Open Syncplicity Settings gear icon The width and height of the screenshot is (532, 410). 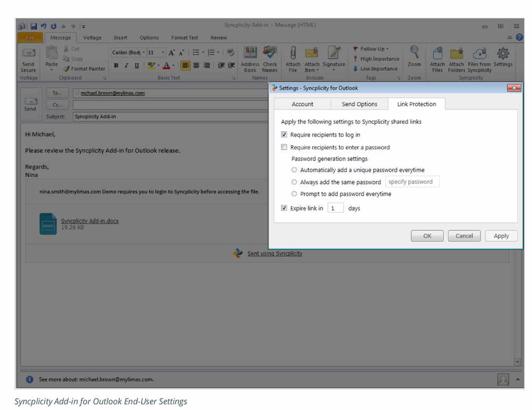pyautogui.click(x=503, y=53)
